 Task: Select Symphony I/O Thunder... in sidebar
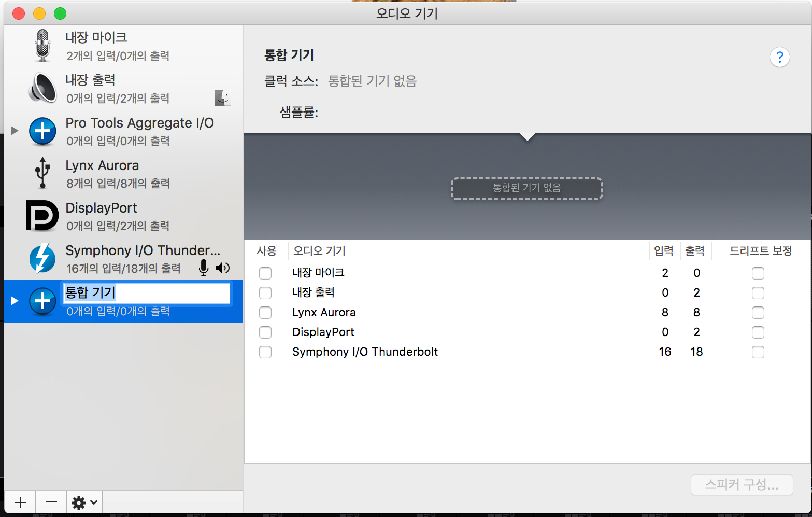coord(123,258)
